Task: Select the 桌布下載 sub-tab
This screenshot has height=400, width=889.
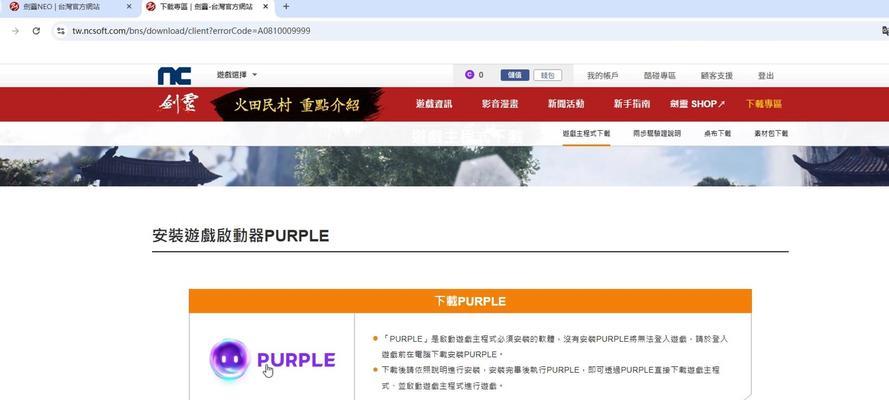Action: pyautogui.click(x=718, y=134)
